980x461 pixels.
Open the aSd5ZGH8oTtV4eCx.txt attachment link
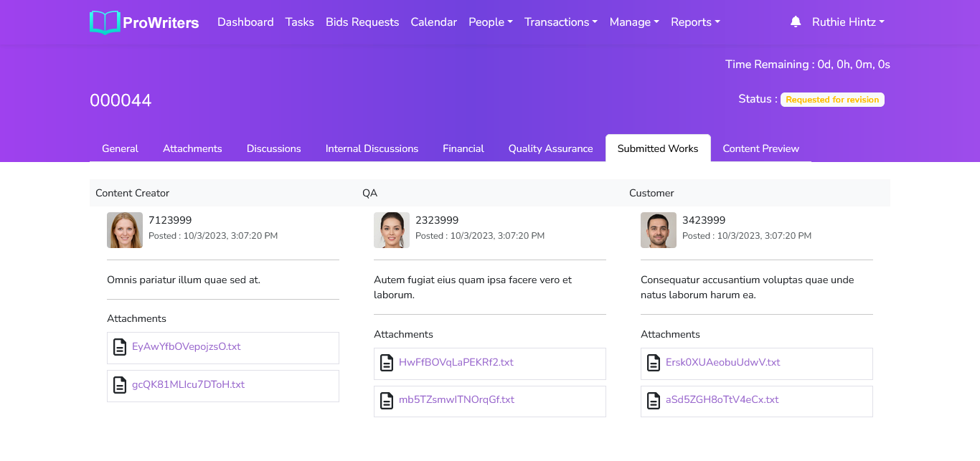point(722,400)
